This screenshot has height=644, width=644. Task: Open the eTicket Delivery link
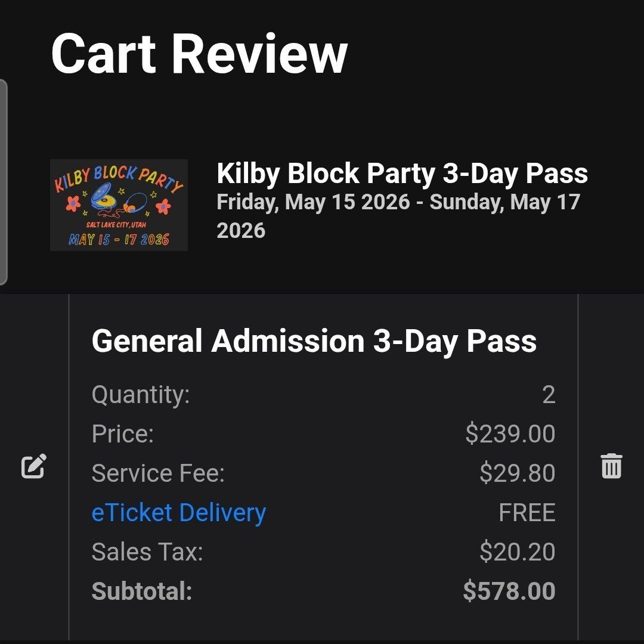(179, 512)
